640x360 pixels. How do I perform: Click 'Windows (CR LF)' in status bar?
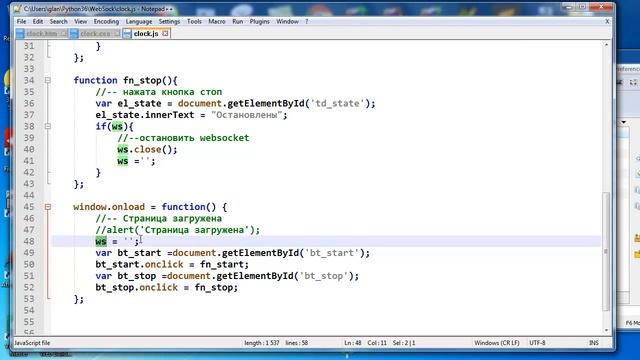(x=497, y=343)
